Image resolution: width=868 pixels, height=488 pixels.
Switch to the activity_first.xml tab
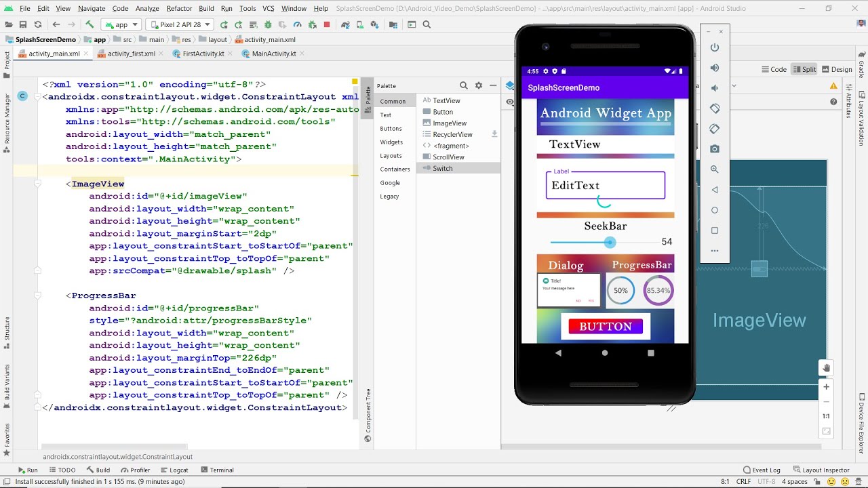131,54
